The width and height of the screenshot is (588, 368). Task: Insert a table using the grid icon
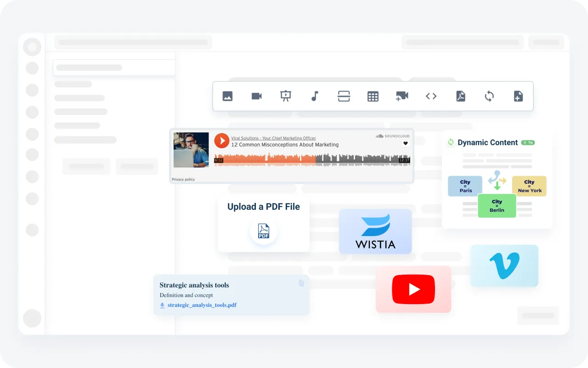point(373,96)
